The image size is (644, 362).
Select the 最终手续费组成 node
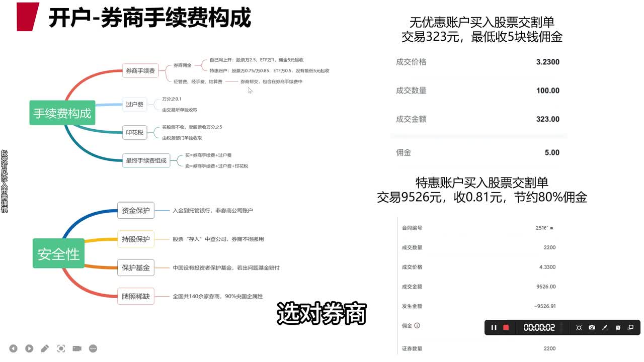point(146,161)
